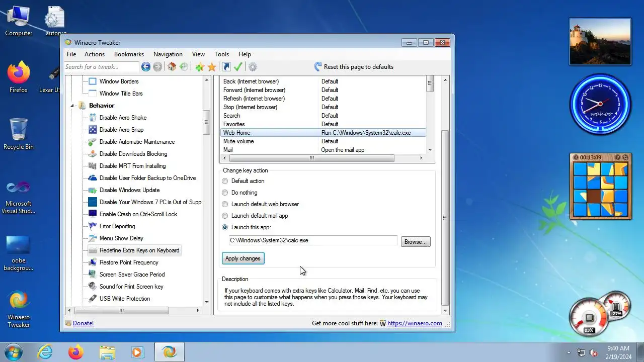Screen dimensions: 644x362
Task: Open the https://winaero.com link
Action: point(415,323)
